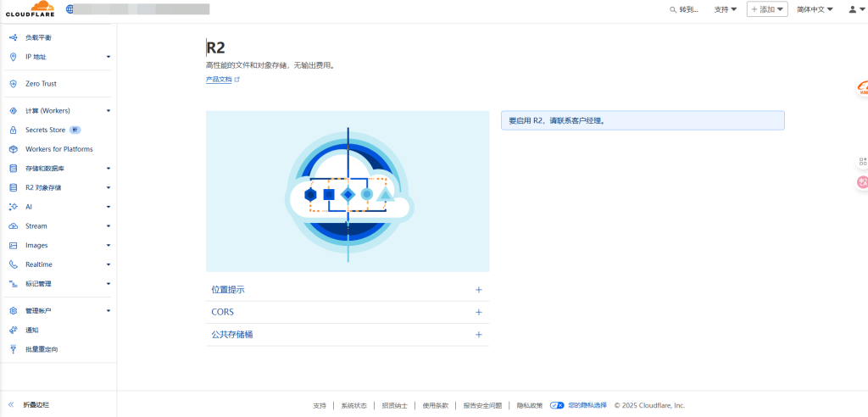
Task: Click the Stream cloud icon
Action: (x=14, y=226)
